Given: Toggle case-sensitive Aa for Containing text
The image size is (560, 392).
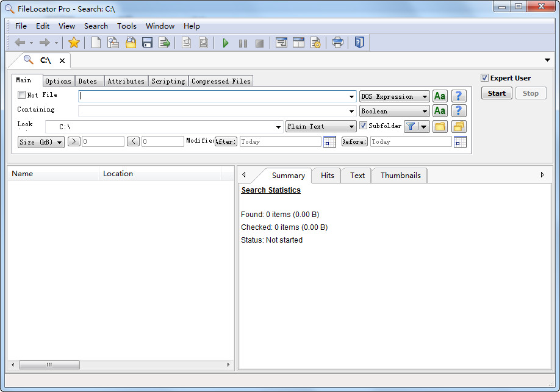Looking at the screenshot, I should [x=440, y=111].
